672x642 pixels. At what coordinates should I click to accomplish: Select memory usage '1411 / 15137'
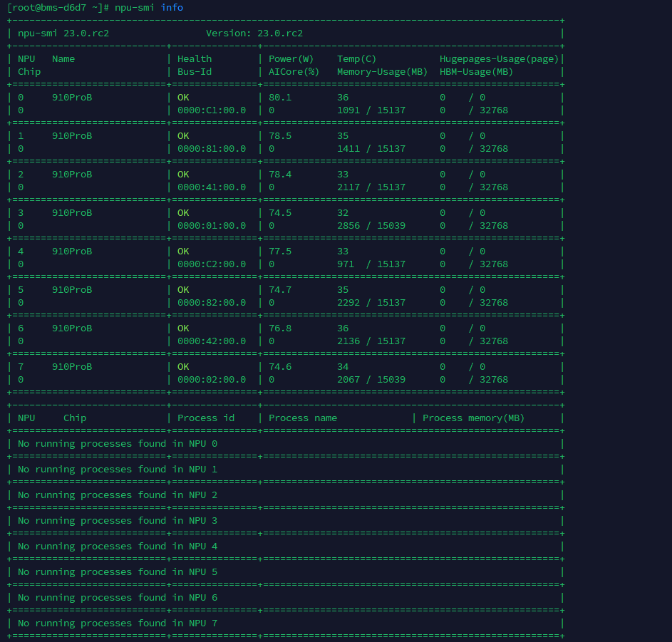371,149
